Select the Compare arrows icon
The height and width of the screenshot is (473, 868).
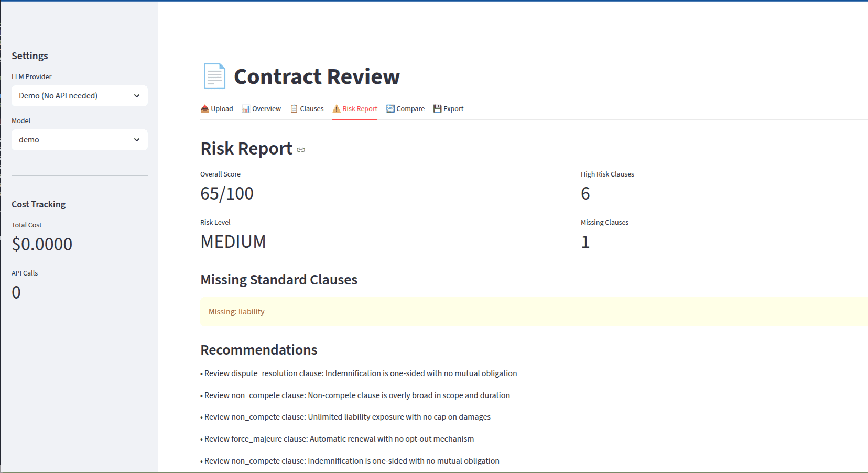(390, 108)
